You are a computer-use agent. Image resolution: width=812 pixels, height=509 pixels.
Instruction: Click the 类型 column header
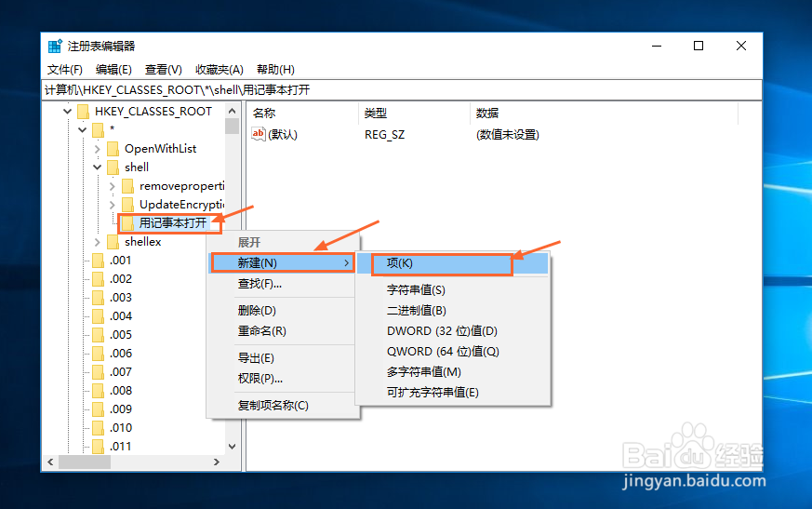[414, 113]
